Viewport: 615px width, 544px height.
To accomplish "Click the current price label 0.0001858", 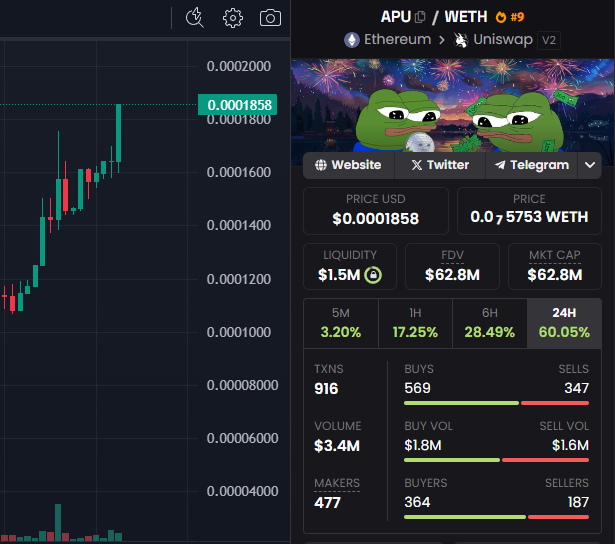I will click(x=238, y=105).
